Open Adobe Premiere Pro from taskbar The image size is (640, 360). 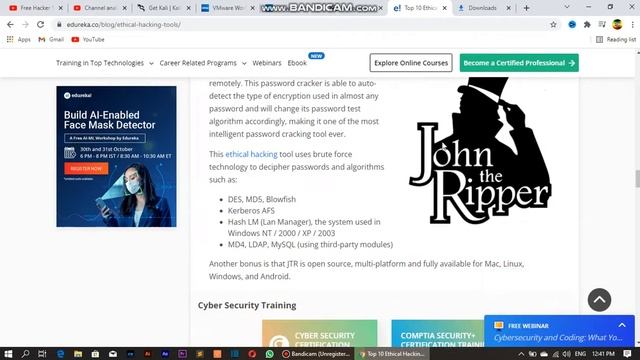(x=182, y=354)
